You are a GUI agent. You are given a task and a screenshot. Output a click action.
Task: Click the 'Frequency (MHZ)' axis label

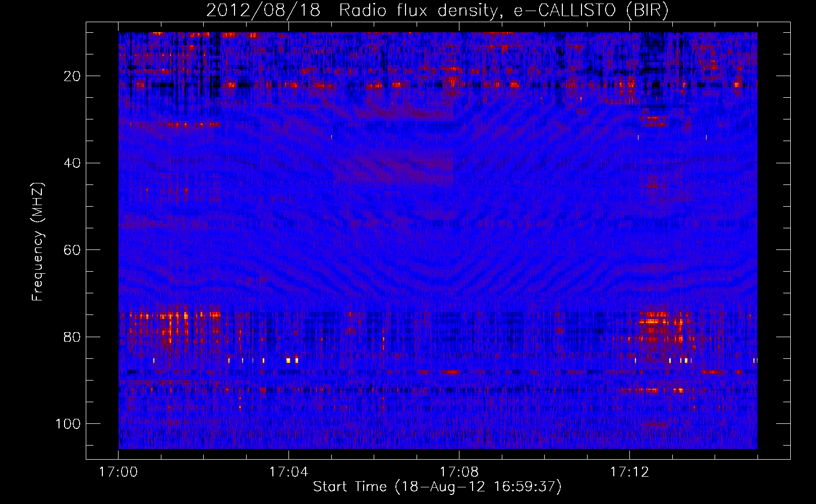38,242
